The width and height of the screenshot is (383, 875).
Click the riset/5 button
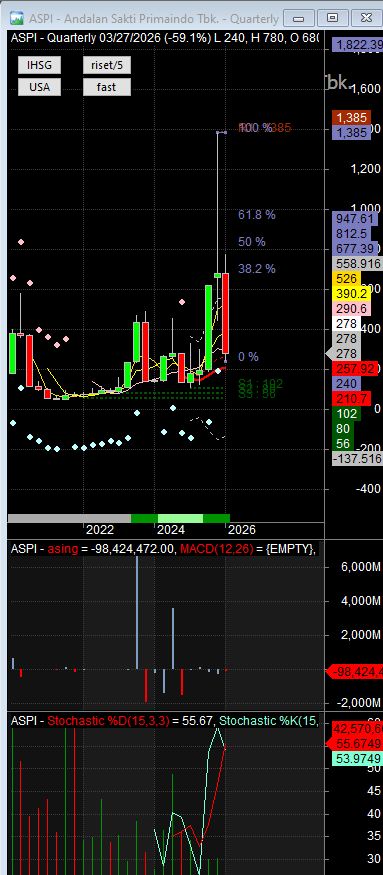(107, 65)
